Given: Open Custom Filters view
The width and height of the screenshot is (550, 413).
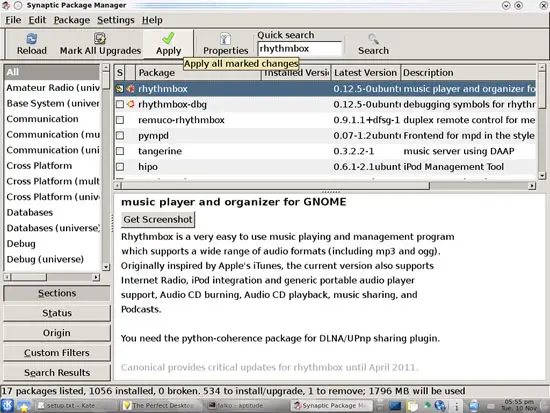Looking at the screenshot, I should tap(57, 353).
